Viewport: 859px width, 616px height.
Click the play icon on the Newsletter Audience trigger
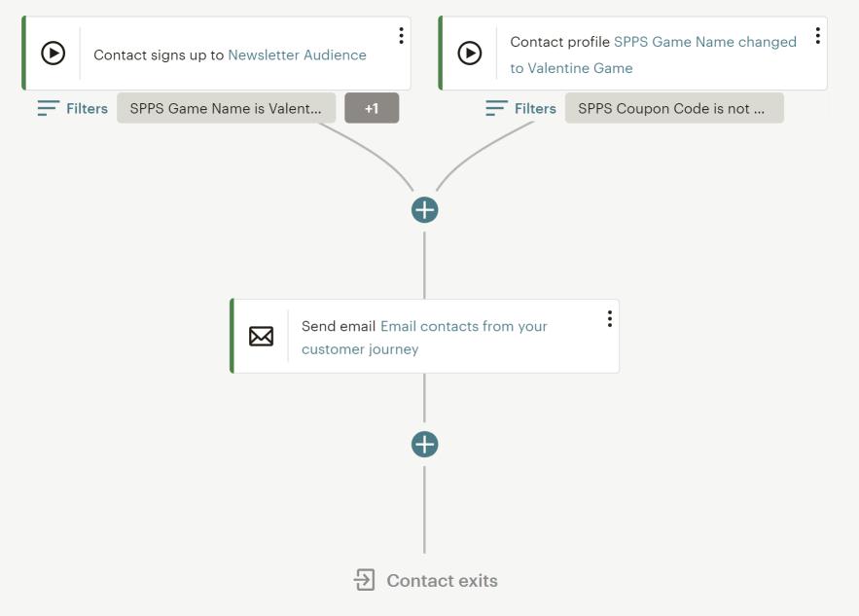point(54,54)
